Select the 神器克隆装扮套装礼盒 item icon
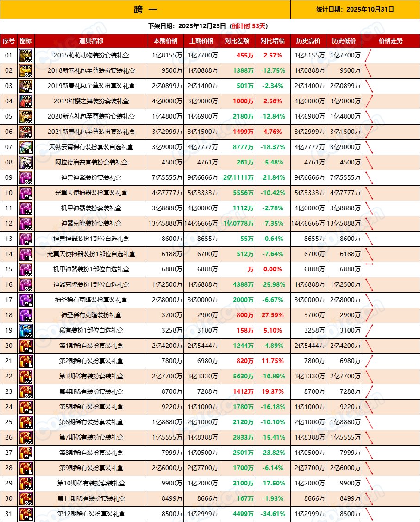The height and width of the screenshot is (522, 420). pyautogui.click(x=26, y=224)
